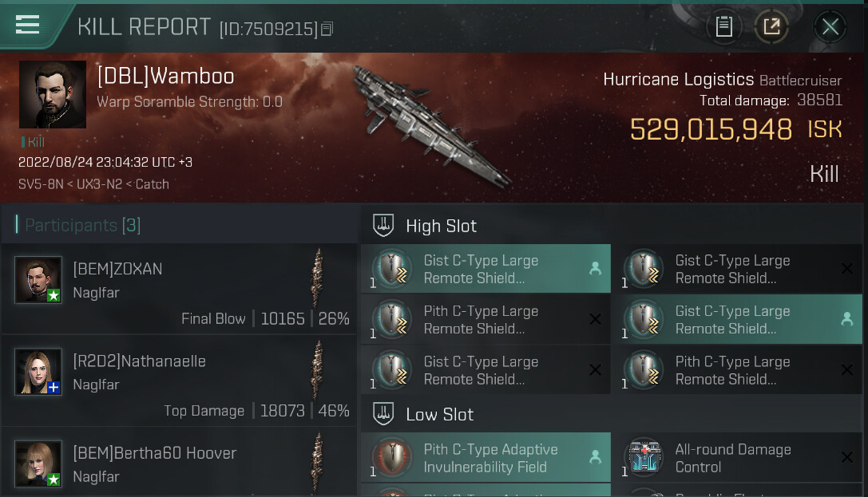Click the clipboard copy report icon

(x=723, y=26)
